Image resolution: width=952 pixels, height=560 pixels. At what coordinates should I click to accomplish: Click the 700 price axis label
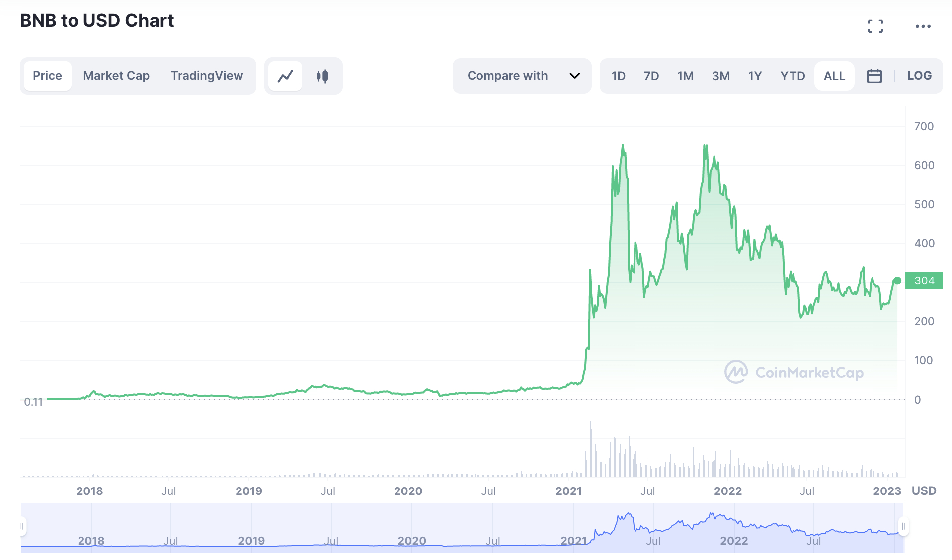click(924, 126)
